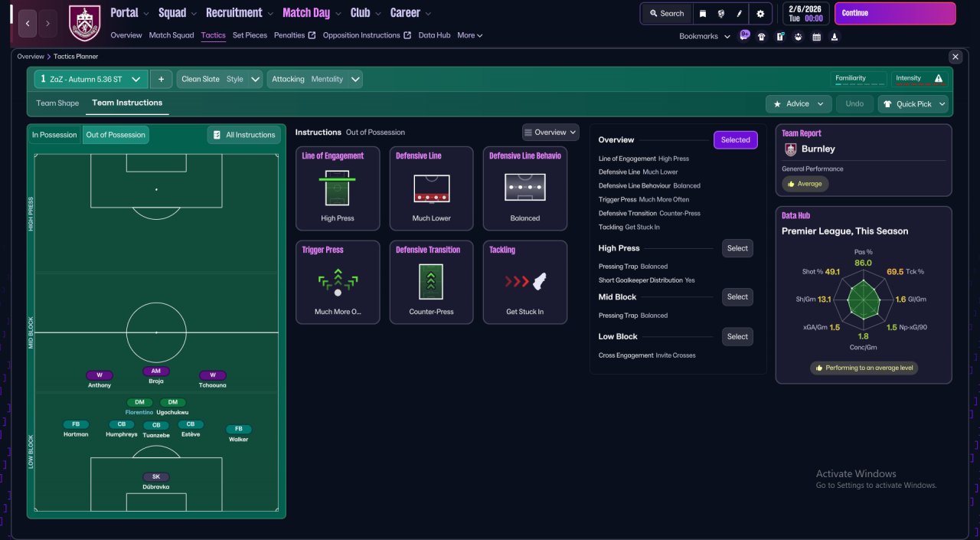
Task: Select the Defensive Transition pitch graphic
Action: coord(431,282)
